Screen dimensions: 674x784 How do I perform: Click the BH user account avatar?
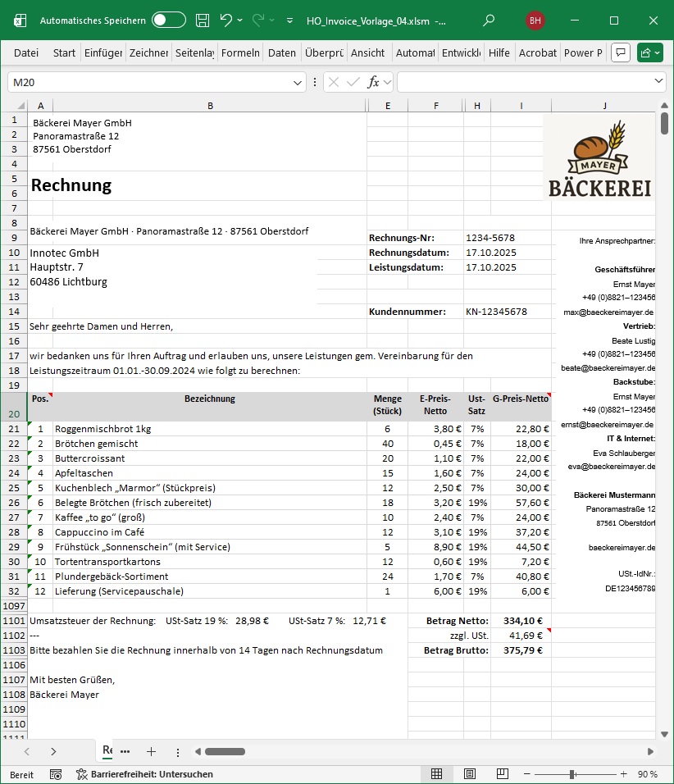[x=535, y=20]
